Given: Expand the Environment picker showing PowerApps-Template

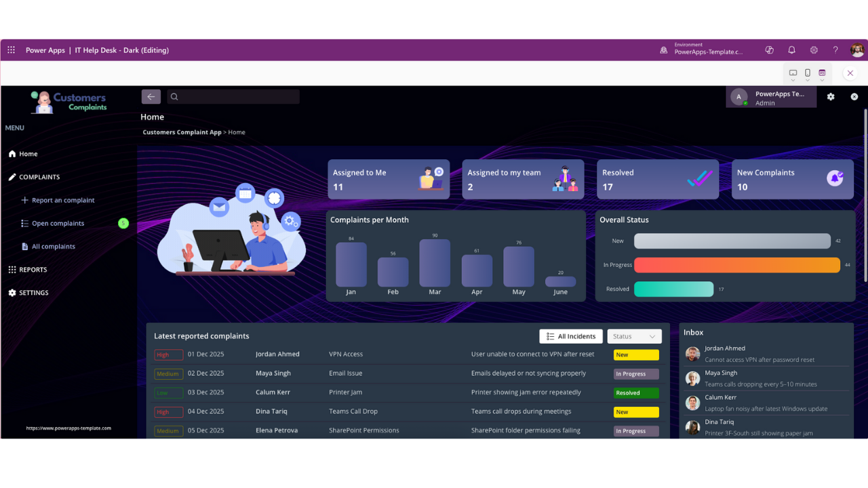Looking at the screenshot, I should point(705,49).
